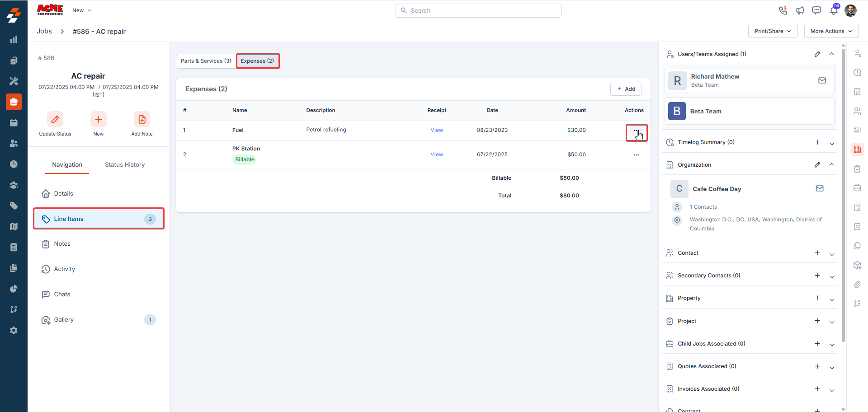
Task: Click the Update Status pencil icon
Action: point(55,119)
